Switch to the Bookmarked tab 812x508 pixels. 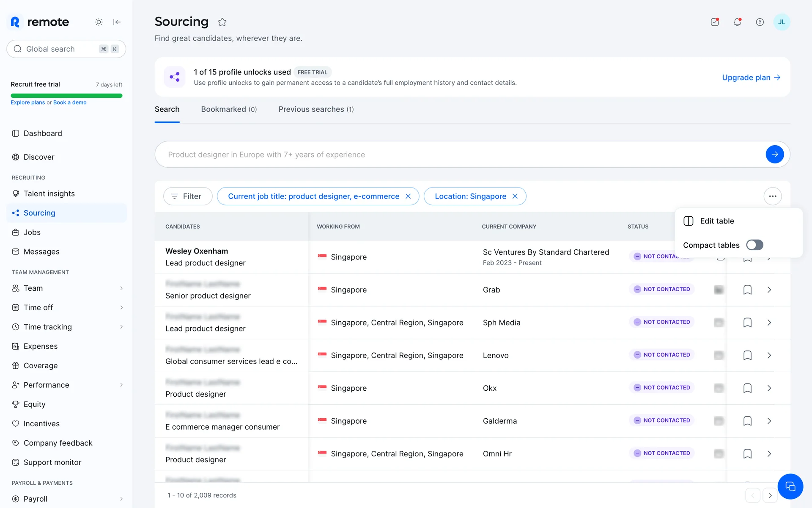(x=229, y=109)
